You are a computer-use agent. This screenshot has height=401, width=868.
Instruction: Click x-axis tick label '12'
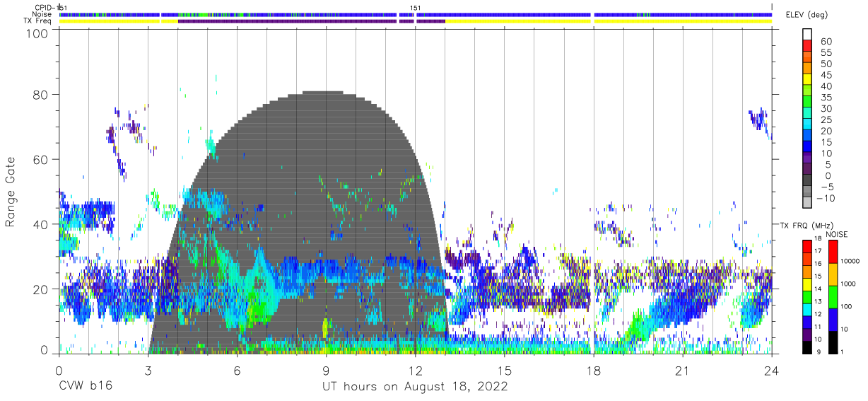click(416, 370)
